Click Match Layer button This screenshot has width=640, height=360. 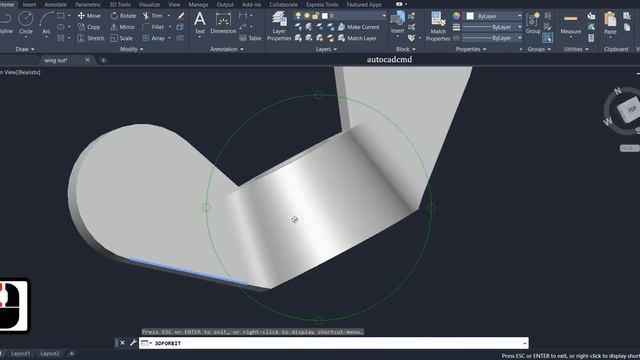click(x=357, y=38)
